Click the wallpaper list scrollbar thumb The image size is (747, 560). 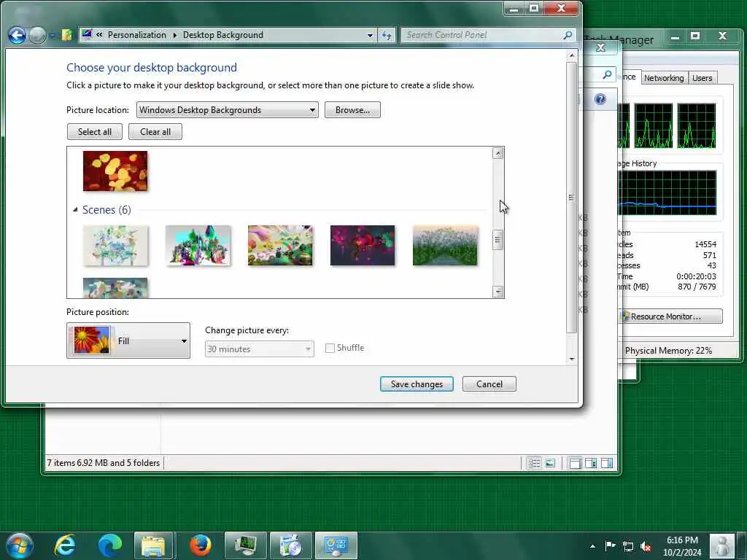(x=498, y=240)
